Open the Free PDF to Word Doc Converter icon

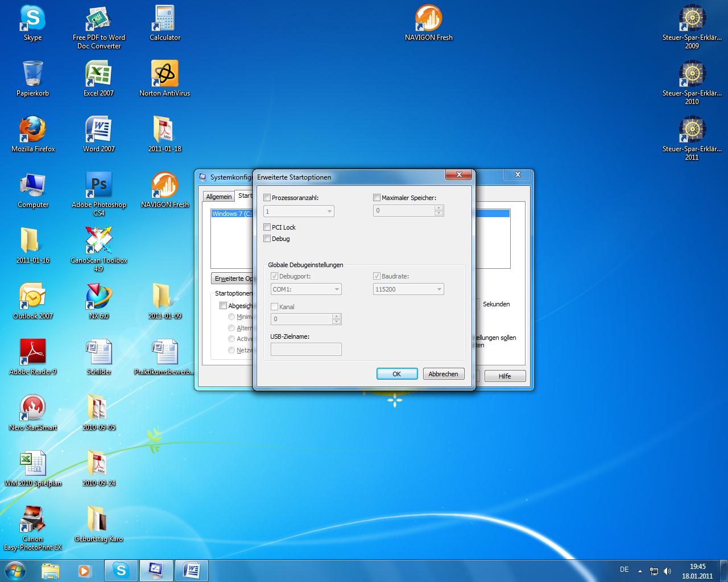(99, 27)
